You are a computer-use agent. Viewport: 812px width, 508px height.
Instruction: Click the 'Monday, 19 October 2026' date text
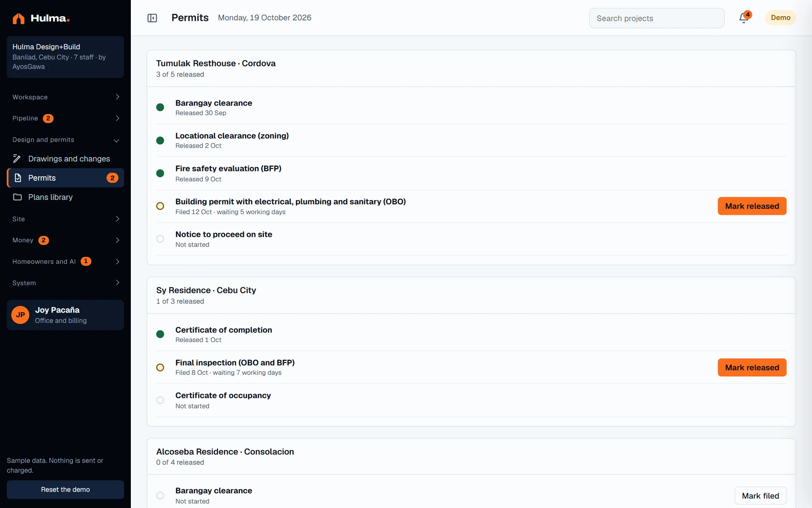[x=264, y=18]
